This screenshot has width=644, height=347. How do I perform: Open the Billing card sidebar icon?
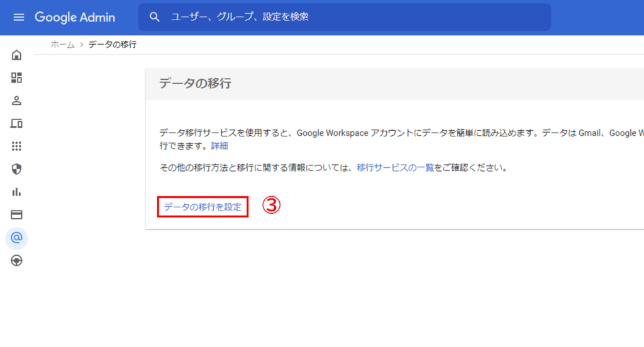point(16,215)
